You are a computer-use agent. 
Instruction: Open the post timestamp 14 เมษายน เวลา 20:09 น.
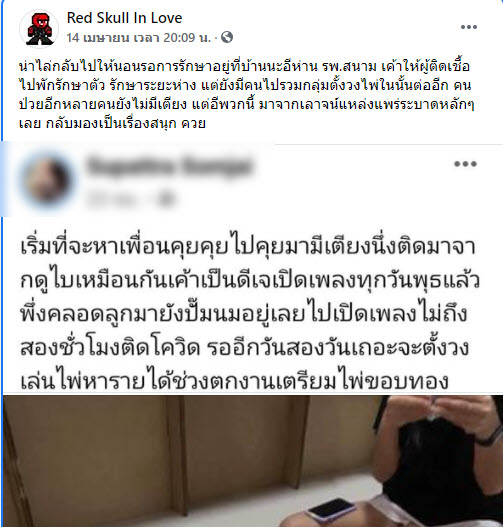click(x=138, y=37)
